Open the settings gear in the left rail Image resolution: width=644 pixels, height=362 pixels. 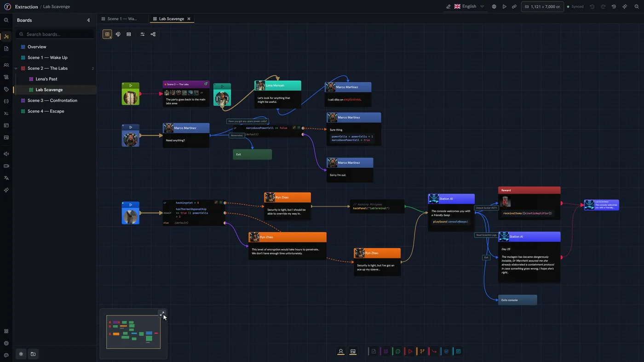(6, 343)
